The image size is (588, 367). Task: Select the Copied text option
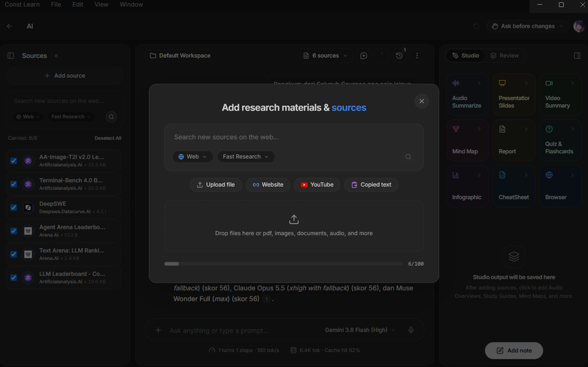click(371, 185)
